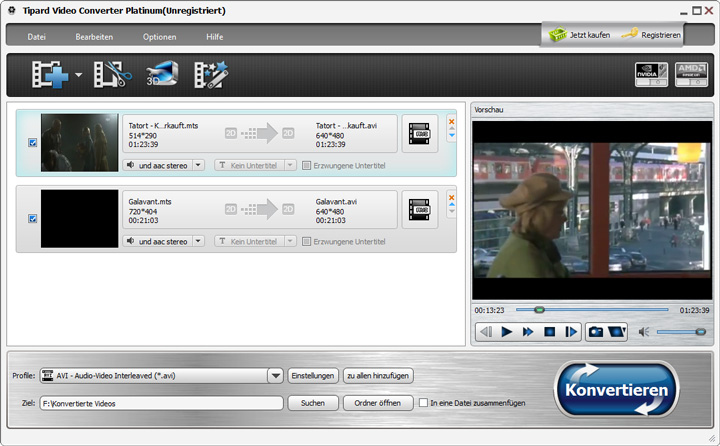Click Suchen button
This screenshot has width=720, height=446.
point(313,403)
